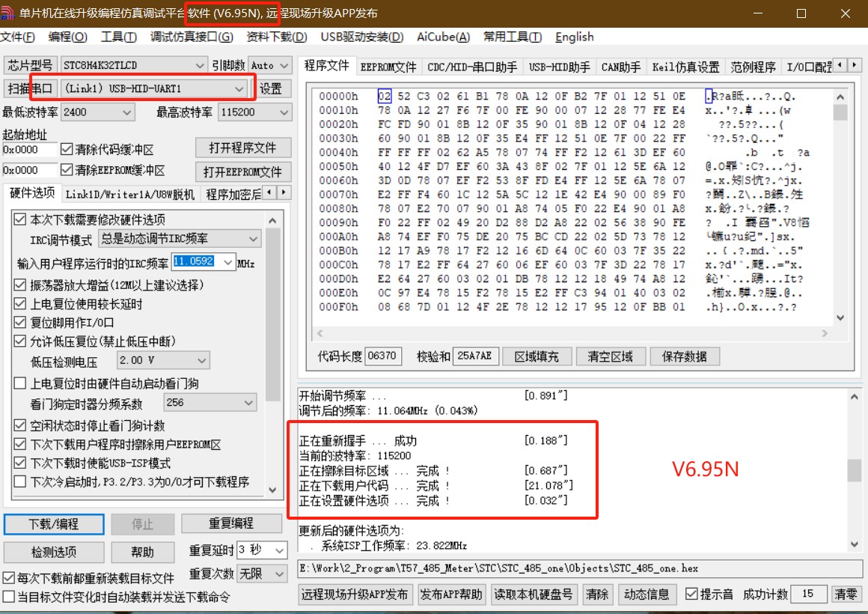Viewport: 868px width, 614px height.
Task: Toggle 下次下载时使能USB-ISP模式 checkbox
Action: click(x=20, y=463)
